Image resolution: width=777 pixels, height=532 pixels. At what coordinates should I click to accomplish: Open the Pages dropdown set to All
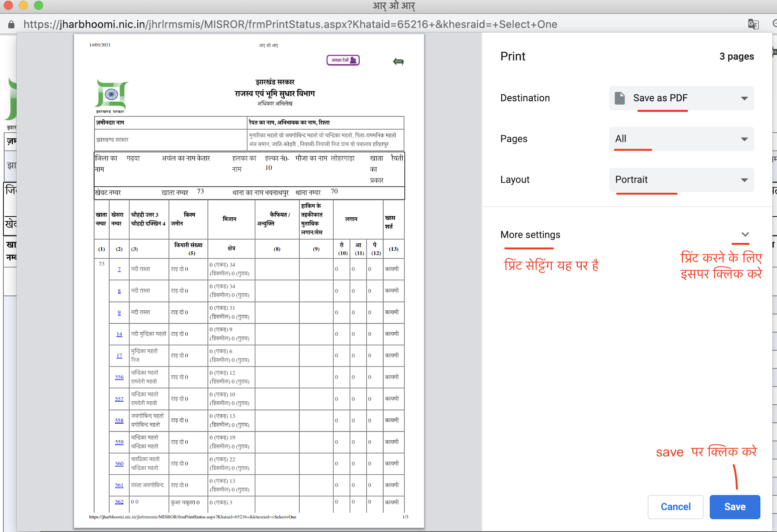[681, 139]
